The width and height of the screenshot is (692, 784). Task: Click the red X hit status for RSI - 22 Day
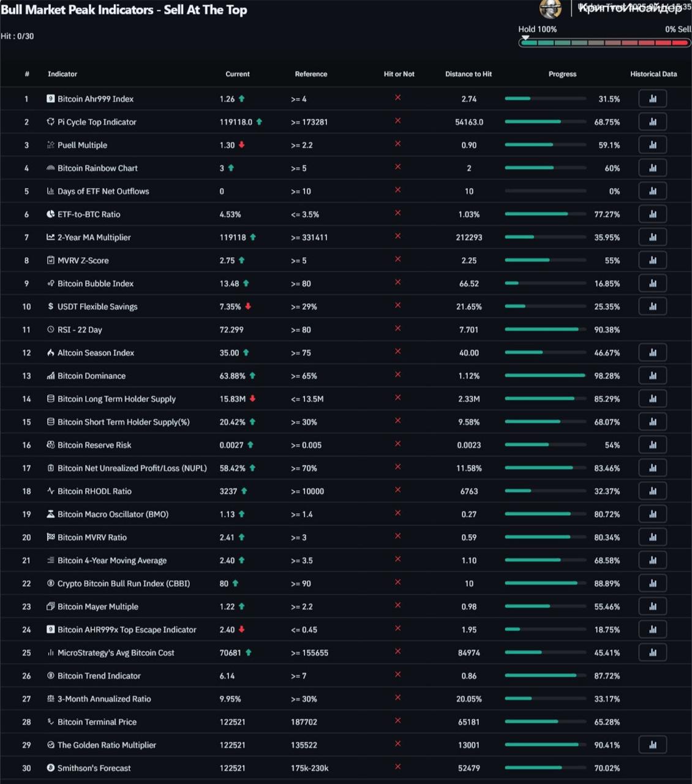398,328
